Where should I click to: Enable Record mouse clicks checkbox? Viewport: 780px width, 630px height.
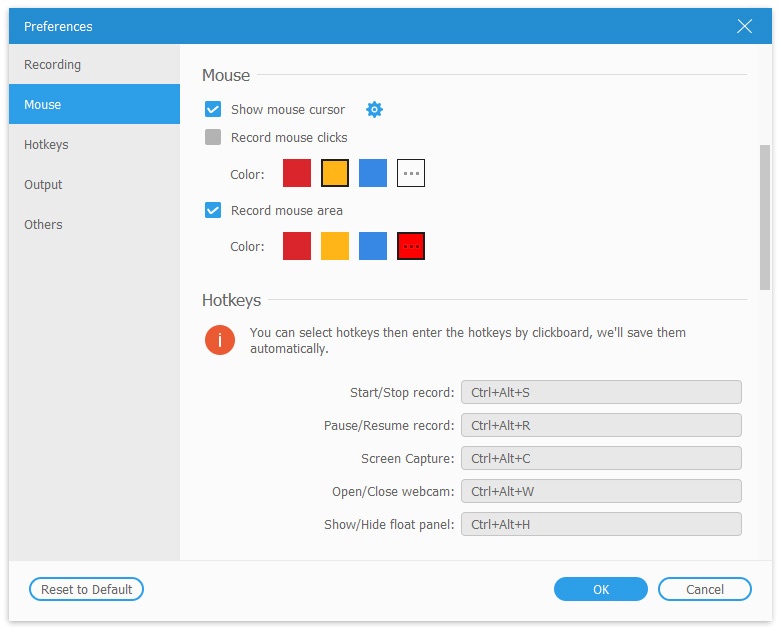(213, 138)
